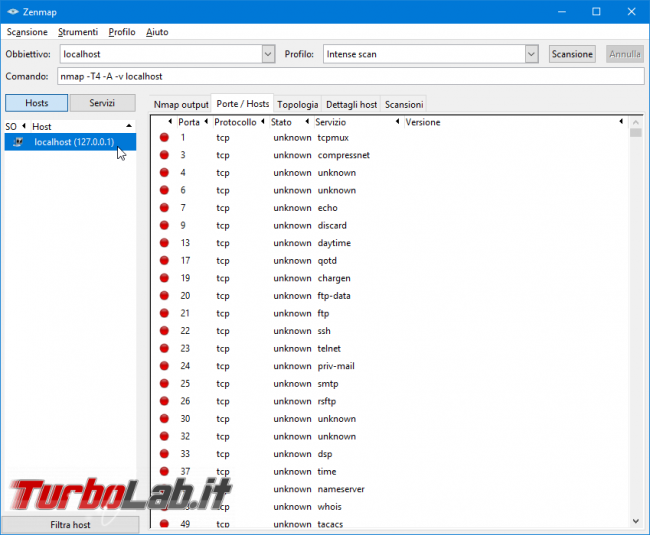Click port number 4 in the list
Screen dimensions: 650x535
point(183,172)
